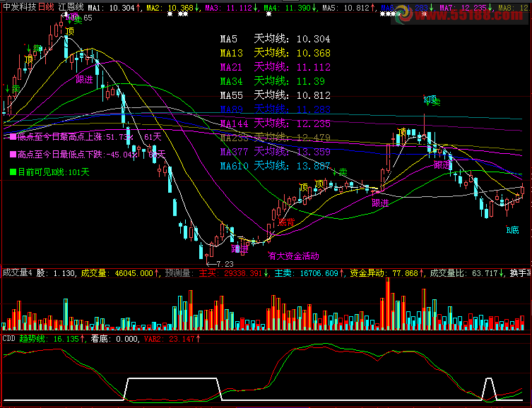Click the legend row MA610 天均线: 13.887
Viewport: 532px width, 408px height.
(275, 166)
